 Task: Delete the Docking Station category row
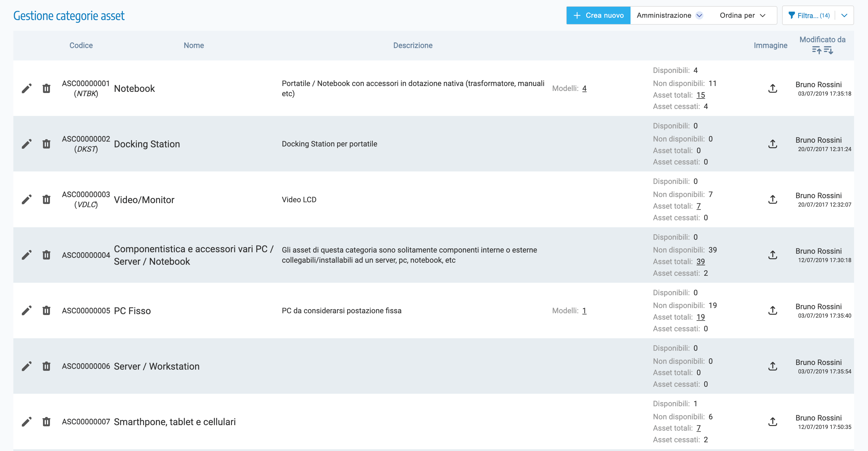46,144
